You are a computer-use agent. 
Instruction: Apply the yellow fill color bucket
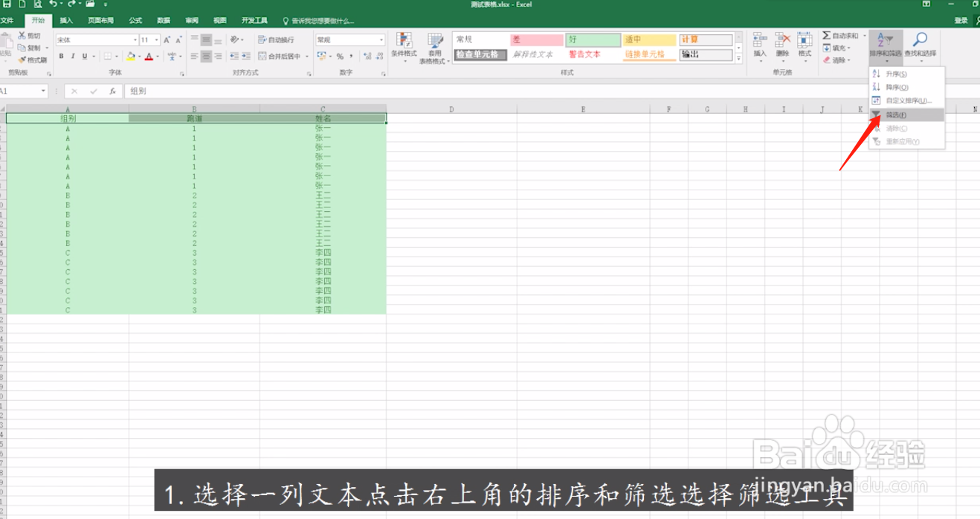[x=131, y=57]
